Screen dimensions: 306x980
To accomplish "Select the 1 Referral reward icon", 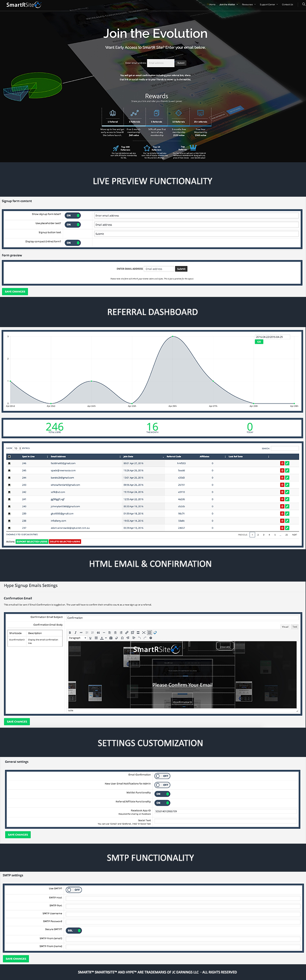I will (x=113, y=113).
